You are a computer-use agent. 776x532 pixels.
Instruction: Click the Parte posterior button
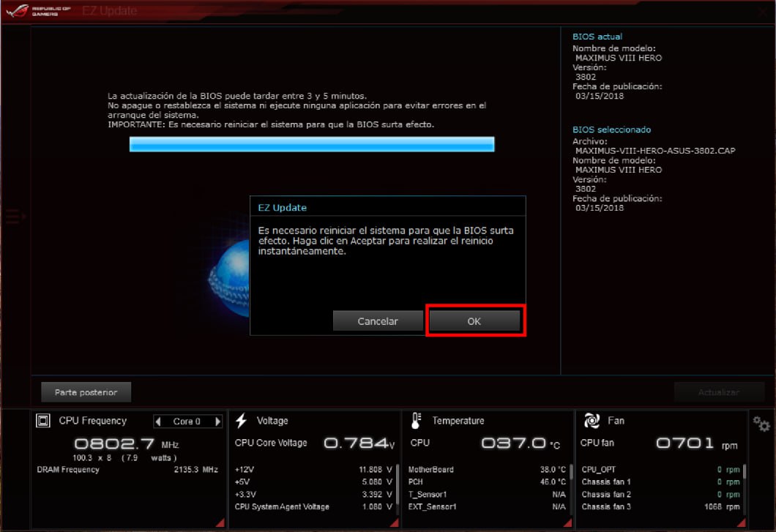pos(86,392)
